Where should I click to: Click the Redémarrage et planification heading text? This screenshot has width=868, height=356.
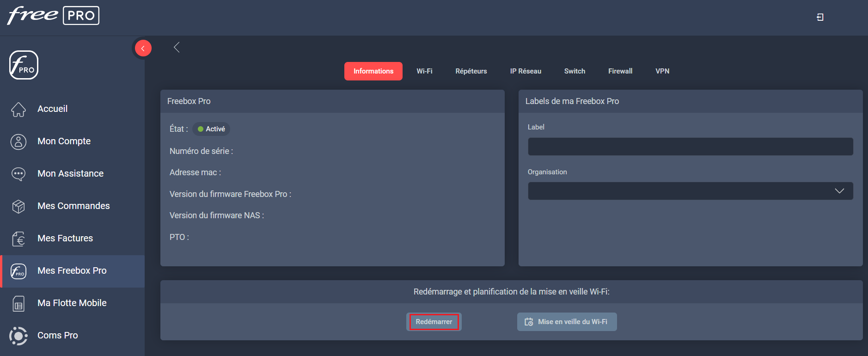[x=512, y=292]
